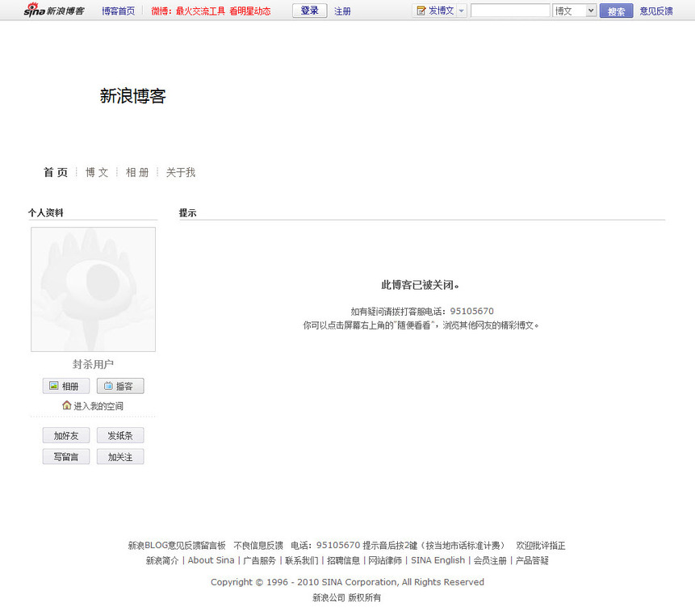Switch to the 相册 navigation tab

coord(137,172)
